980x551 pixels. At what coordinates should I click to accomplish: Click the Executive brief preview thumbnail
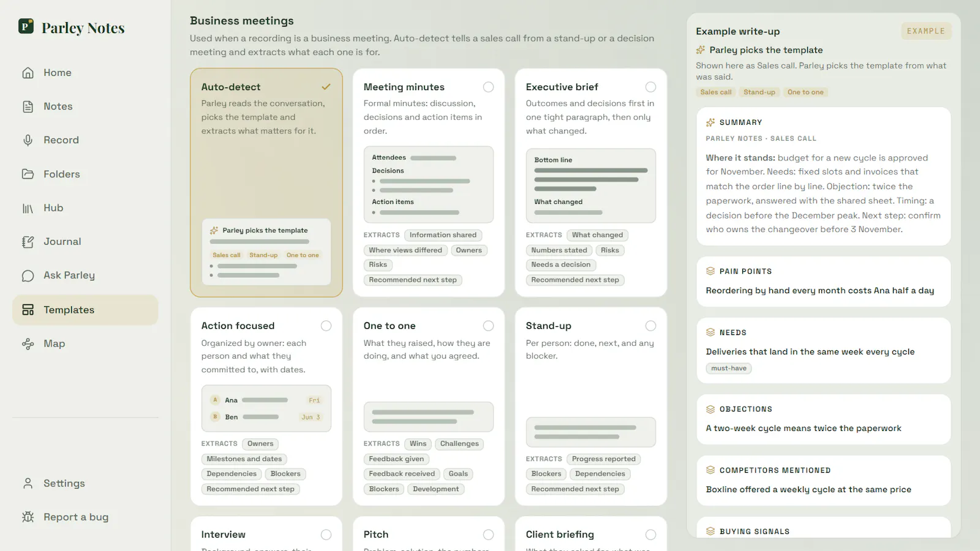click(x=591, y=186)
